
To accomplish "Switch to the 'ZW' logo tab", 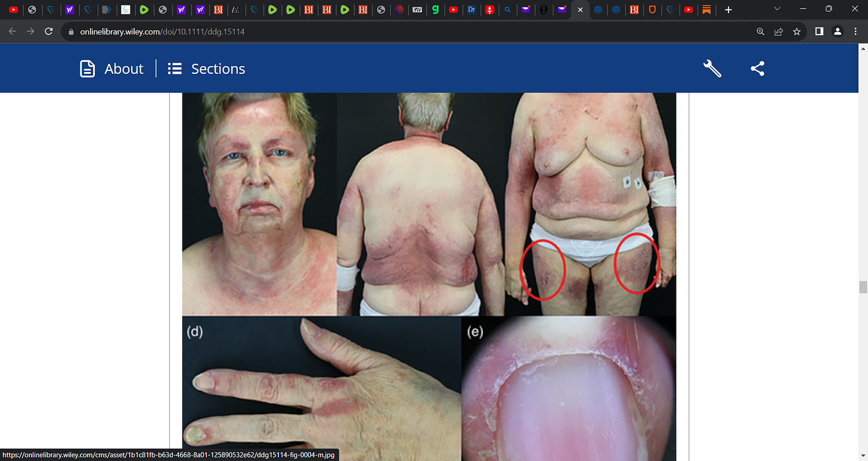I will click(417, 10).
